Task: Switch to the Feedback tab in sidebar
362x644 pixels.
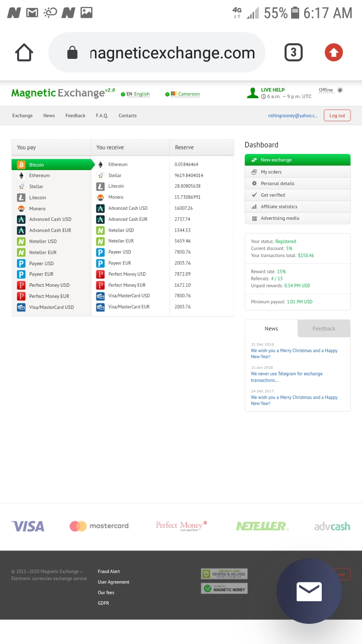Action: tap(324, 329)
